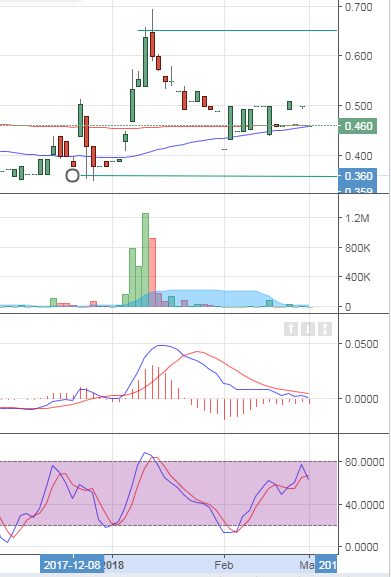
Task: Select the circle marker near 0.360
Action: pyautogui.click(x=72, y=176)
